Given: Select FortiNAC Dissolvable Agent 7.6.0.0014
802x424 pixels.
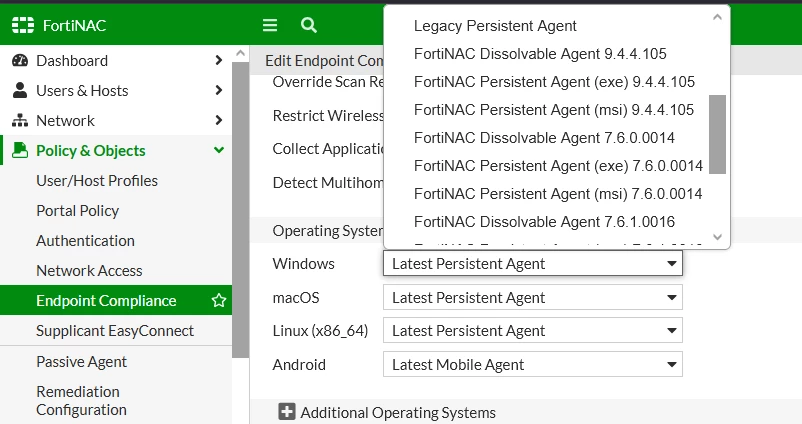Looking at the screenshot, I should [x=544, y=138].
